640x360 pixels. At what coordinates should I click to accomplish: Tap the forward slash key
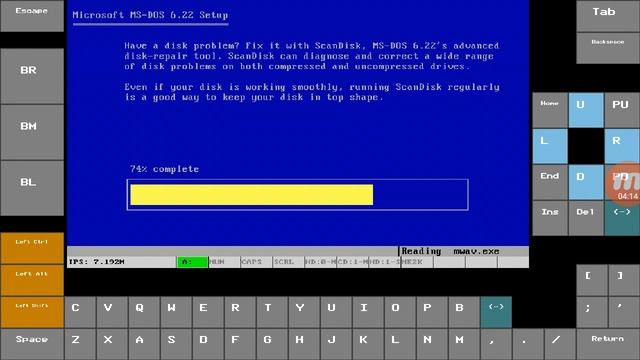point(560,344)
